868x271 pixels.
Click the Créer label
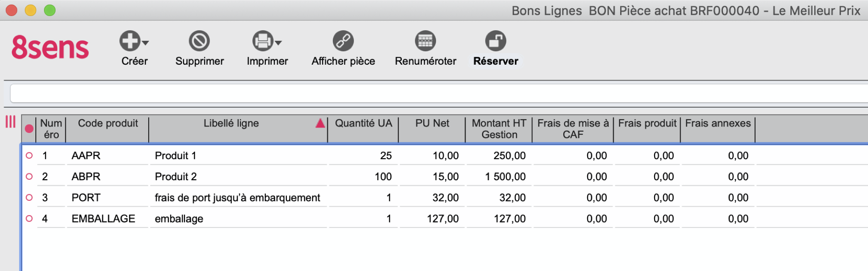pyautogui.click(x=134, y=61)
